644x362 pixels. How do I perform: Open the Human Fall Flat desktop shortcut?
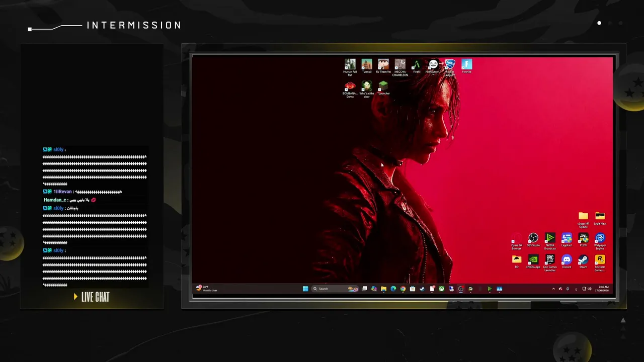pos(350,67)
